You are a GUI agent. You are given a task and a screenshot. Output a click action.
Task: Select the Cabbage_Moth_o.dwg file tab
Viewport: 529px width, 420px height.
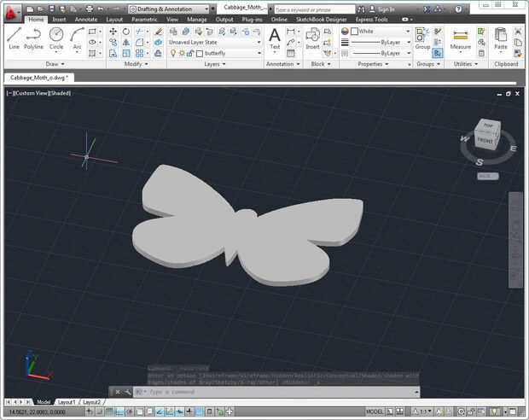click(x=39, y=78)
